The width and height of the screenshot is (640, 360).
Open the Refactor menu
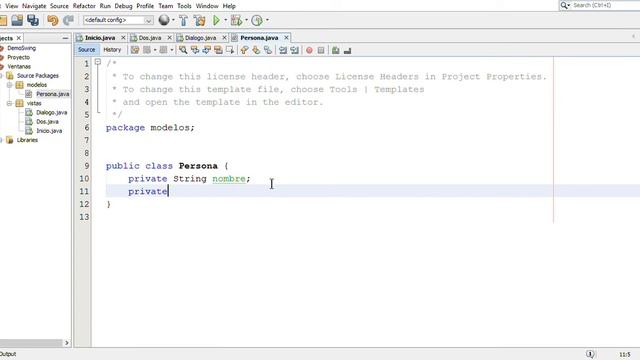tap(84, 6)
